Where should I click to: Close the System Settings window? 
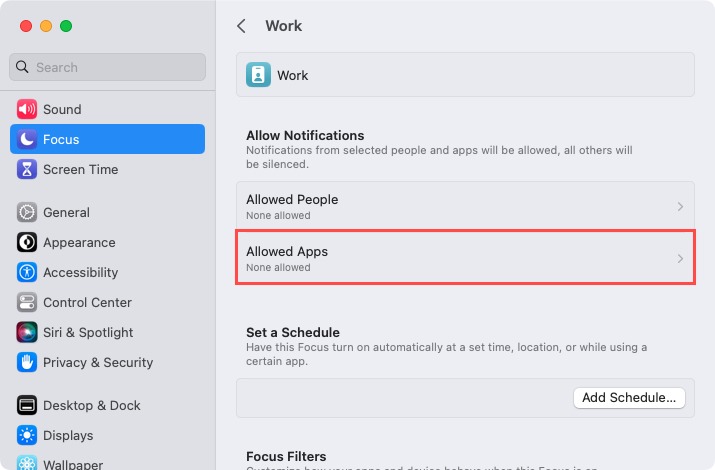pyautogui.click(x=26, y=26)
